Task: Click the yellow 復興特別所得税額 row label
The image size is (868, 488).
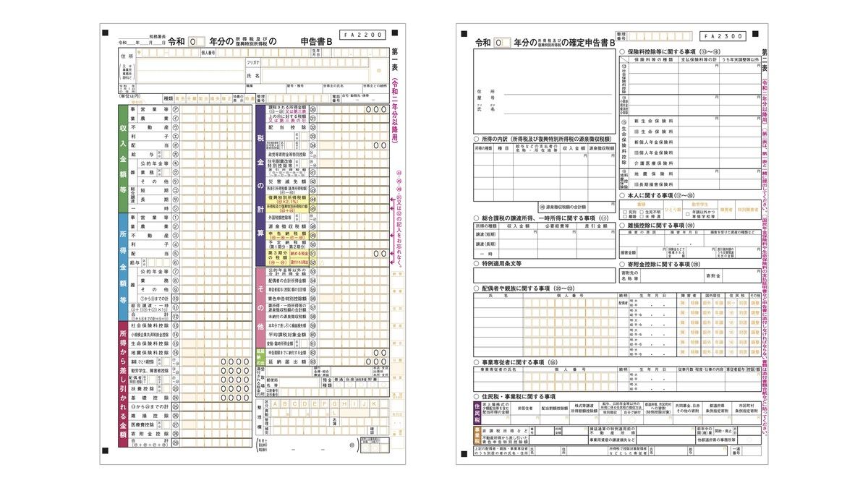Action: (x=287, y=198)
